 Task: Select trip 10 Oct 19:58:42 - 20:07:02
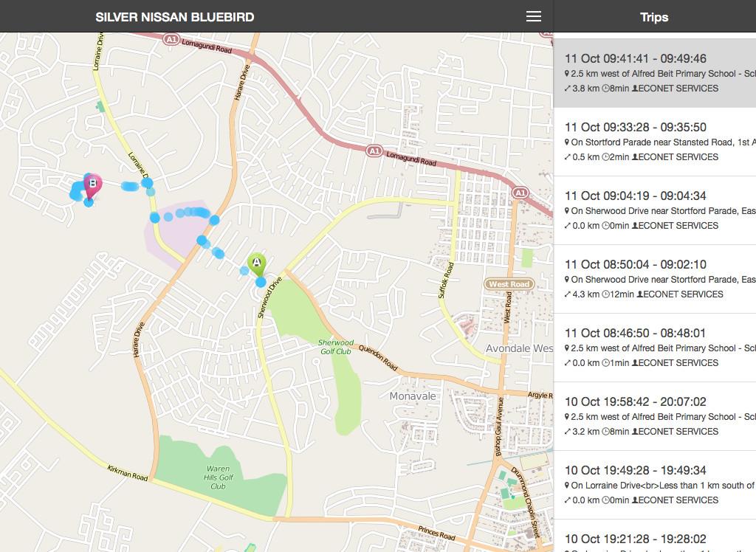pyautogui.click(x=655, y=416)
